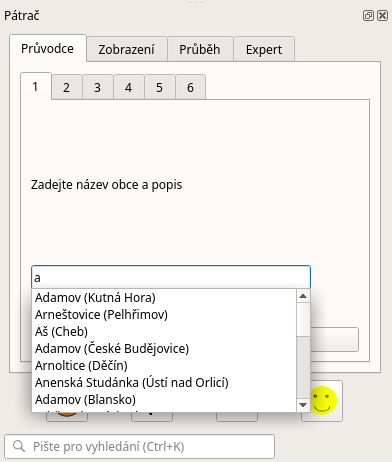This screenshot has width=392, height=462.
Task: Open wizard step tab 4
Action: point(129,87)
